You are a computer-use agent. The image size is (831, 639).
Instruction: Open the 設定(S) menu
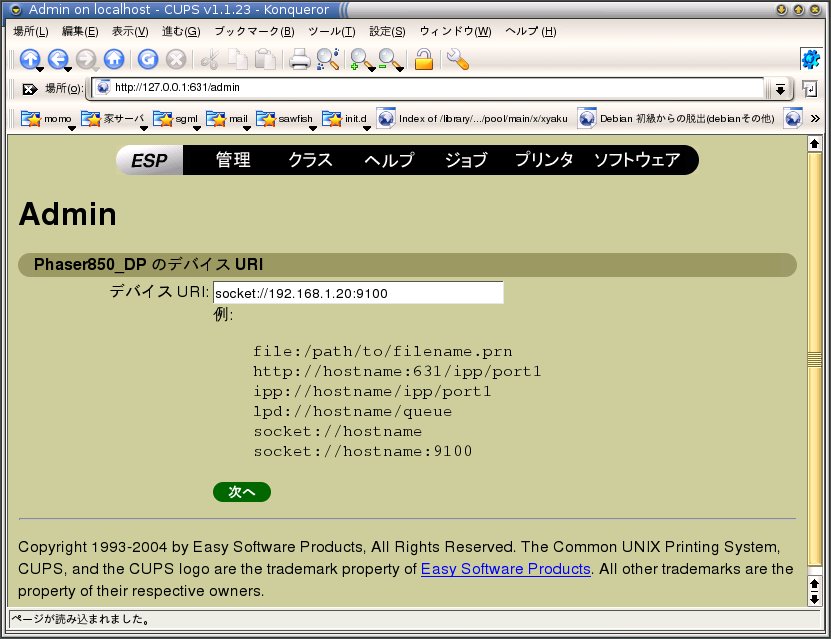click(x=387, y=31)
